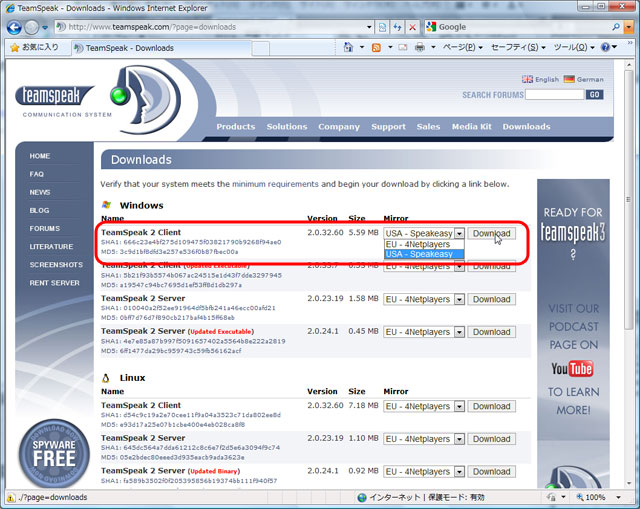
Task: Choose USA - Speakeasy highlighted option
Action: [424, 254]
